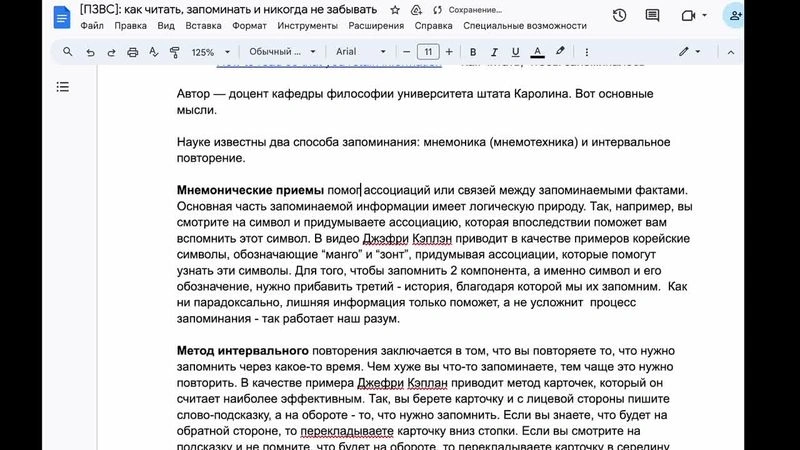This screenshot has height=450, width=800.
Task: Click the partially hidden hyperlink at top
Action: (x=329, y=66)
